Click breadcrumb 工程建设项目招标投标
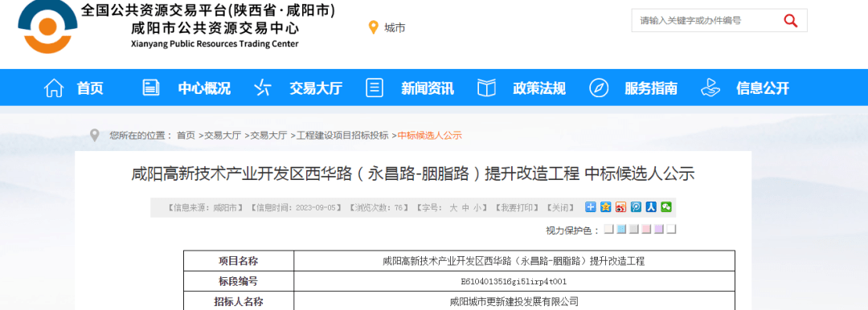Screen dimensions: 868x310 342,135
